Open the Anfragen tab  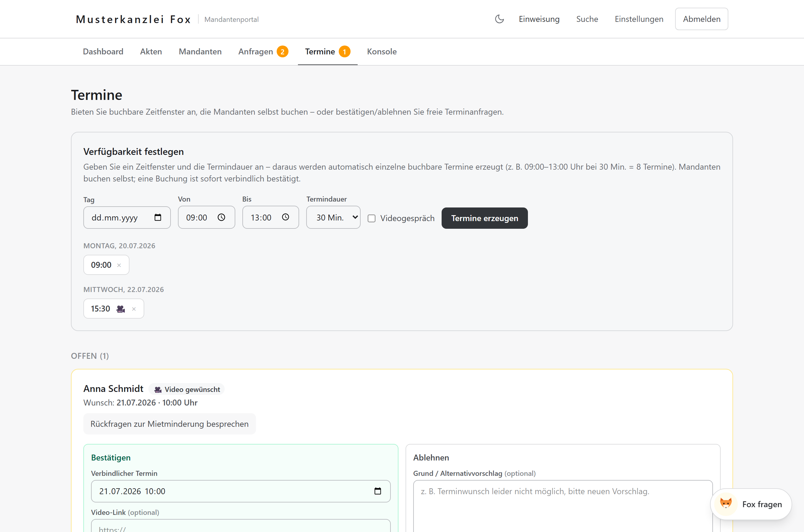click(x=256, y=51)
